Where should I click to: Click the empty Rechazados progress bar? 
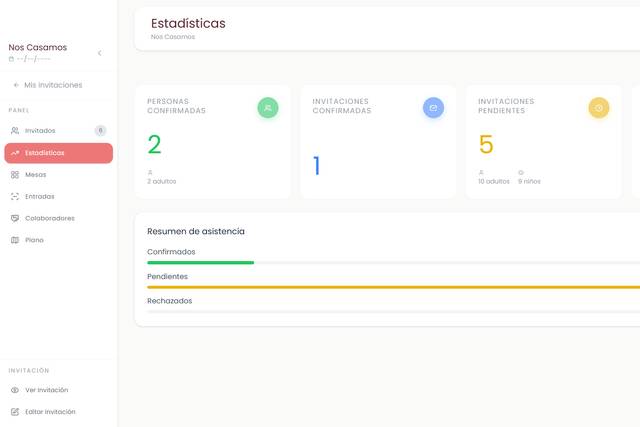pyautogui.click(x=393, y=312)
